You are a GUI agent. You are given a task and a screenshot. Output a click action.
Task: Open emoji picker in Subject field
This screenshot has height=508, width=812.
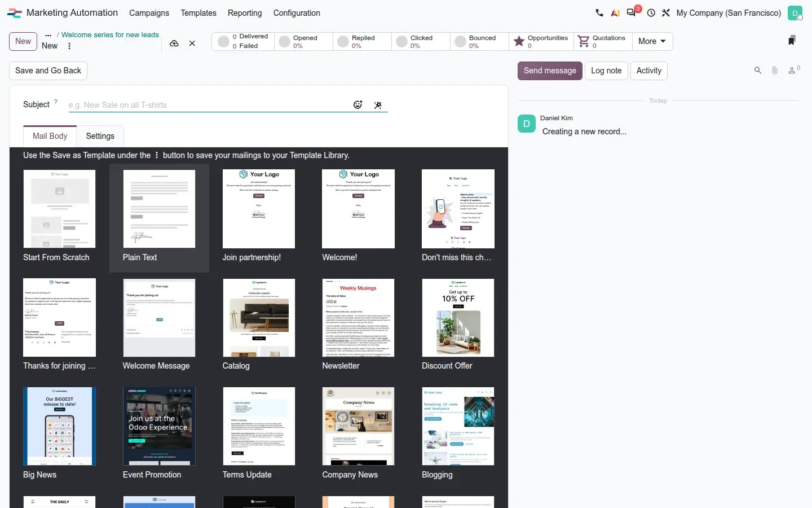point(358,104)
